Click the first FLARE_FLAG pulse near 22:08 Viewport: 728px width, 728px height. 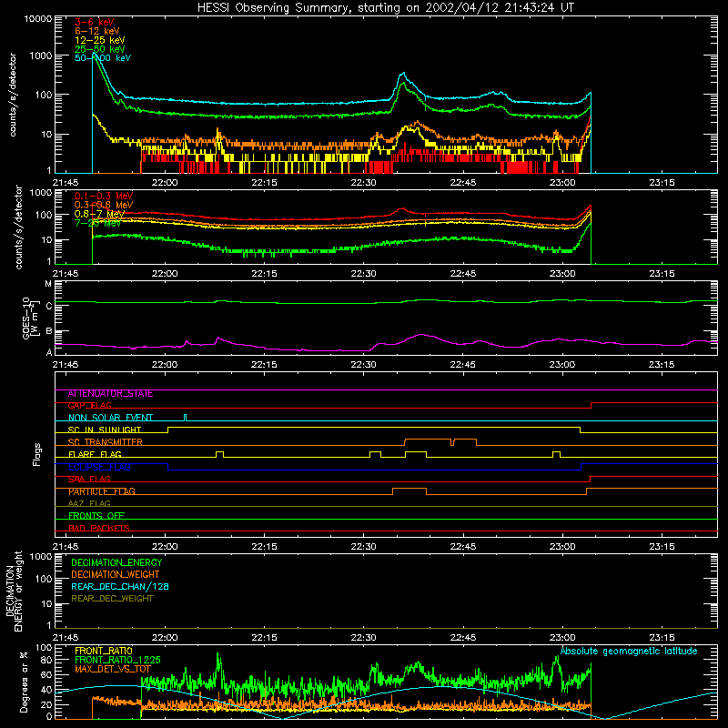coord(219,452)
